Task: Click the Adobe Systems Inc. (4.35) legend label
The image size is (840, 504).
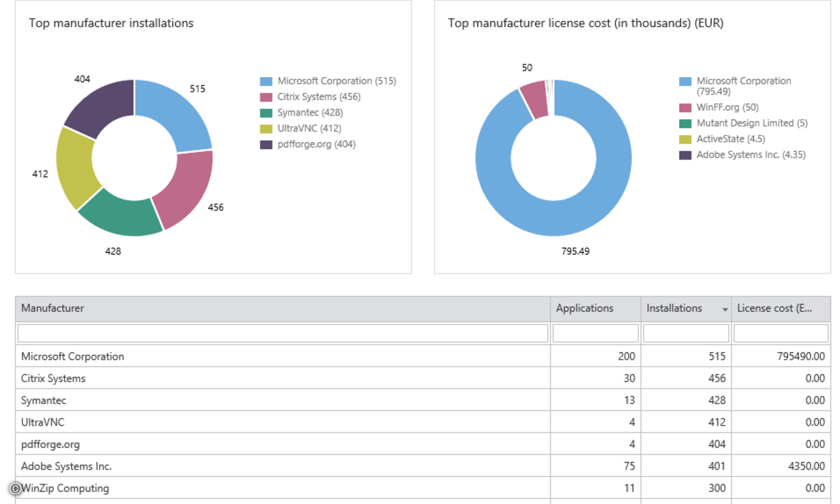Action: (751, 155)
